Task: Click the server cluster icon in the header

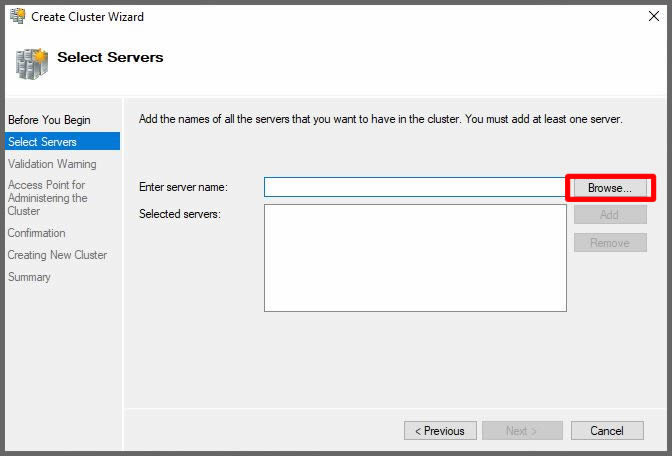Action: click(x=30, y=62)
